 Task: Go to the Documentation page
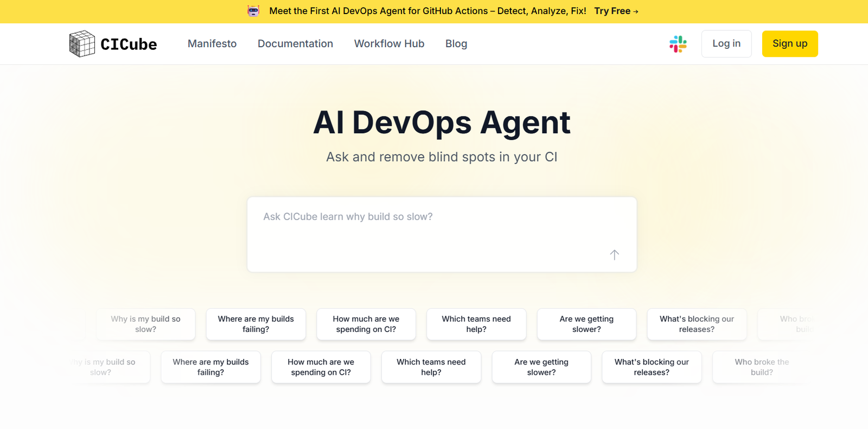point(295,44)
